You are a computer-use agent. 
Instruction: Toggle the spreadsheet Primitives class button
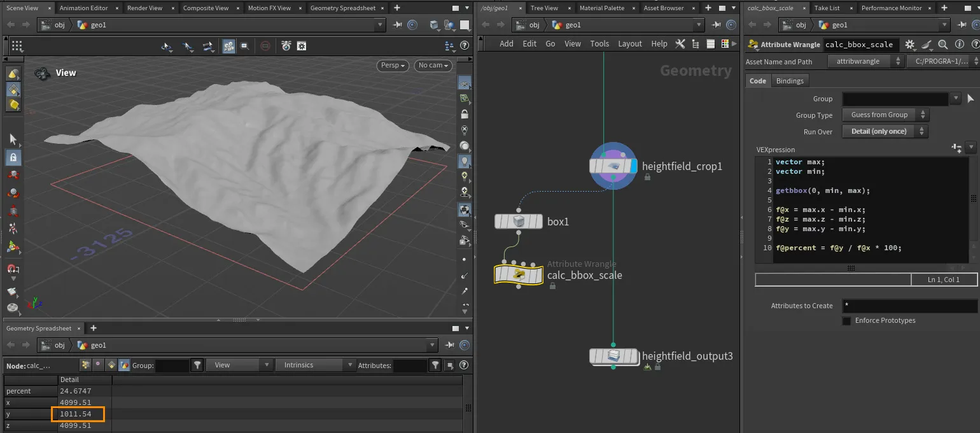112,365
